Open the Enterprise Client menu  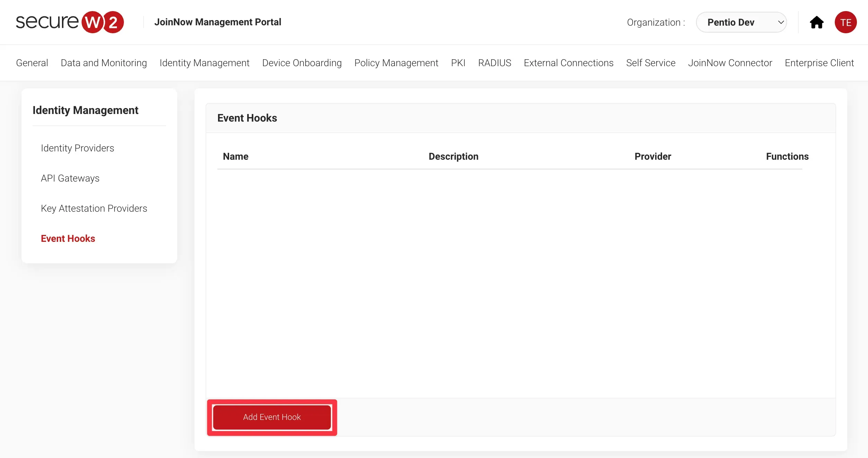click(x=819, y=63)
